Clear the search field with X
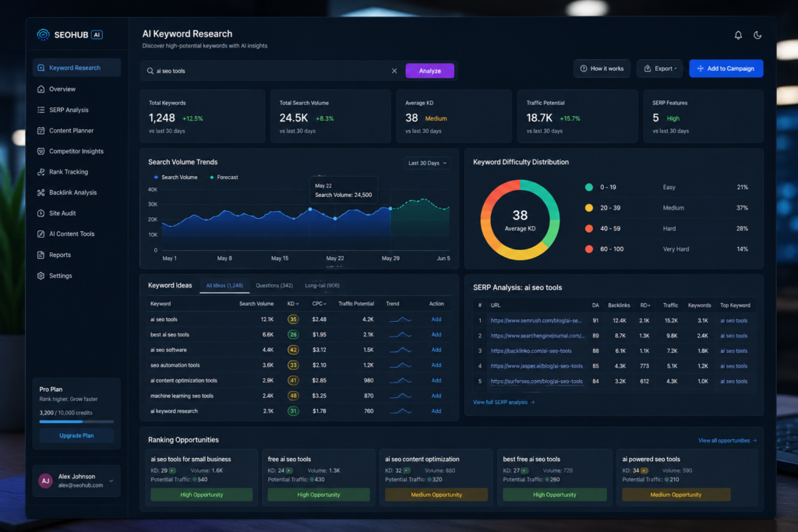 tap(394, 71)
